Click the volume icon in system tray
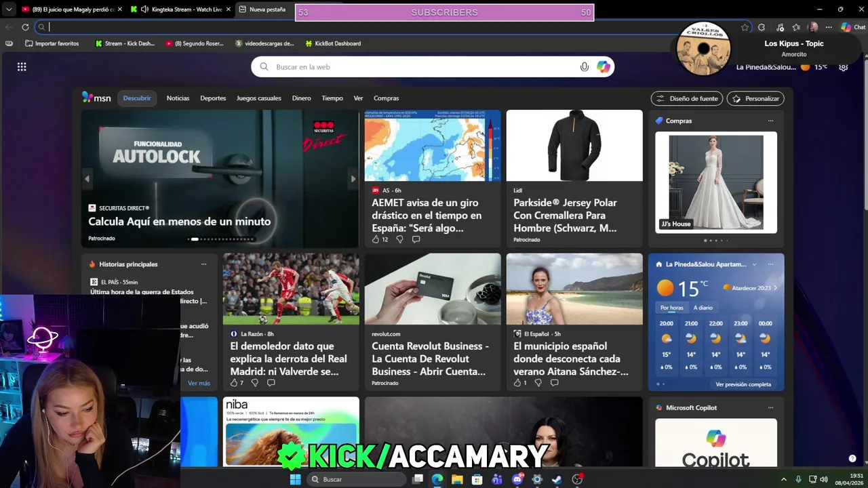This screenshot has width=868, height=488. pyautogui.click(x=824, y=479)
